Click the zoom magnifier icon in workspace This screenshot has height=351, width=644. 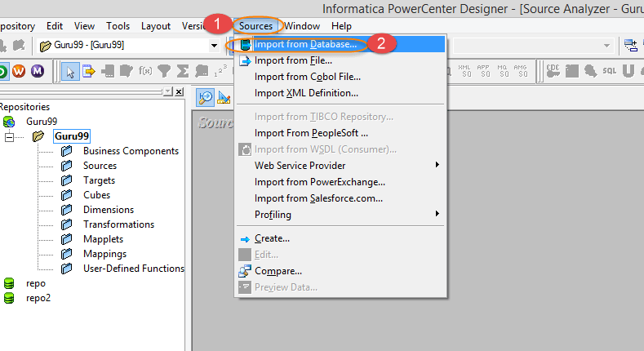(205, 98)
